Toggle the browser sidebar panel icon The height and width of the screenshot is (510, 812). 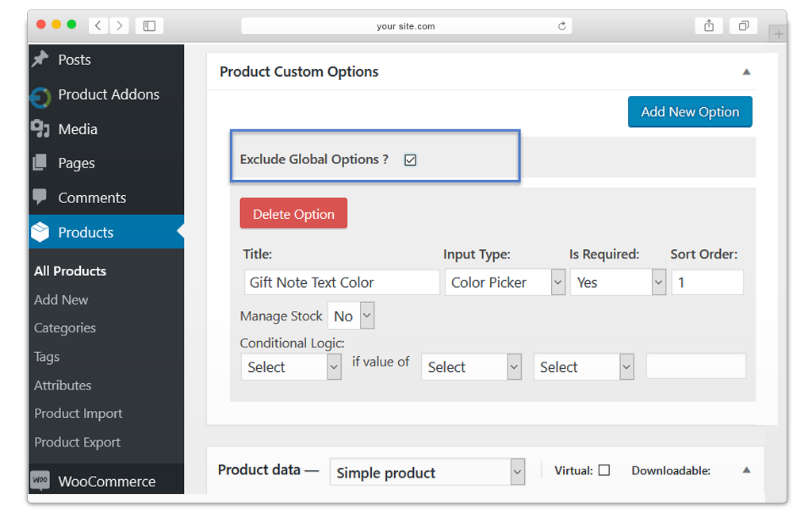click(x=149, y=25)
